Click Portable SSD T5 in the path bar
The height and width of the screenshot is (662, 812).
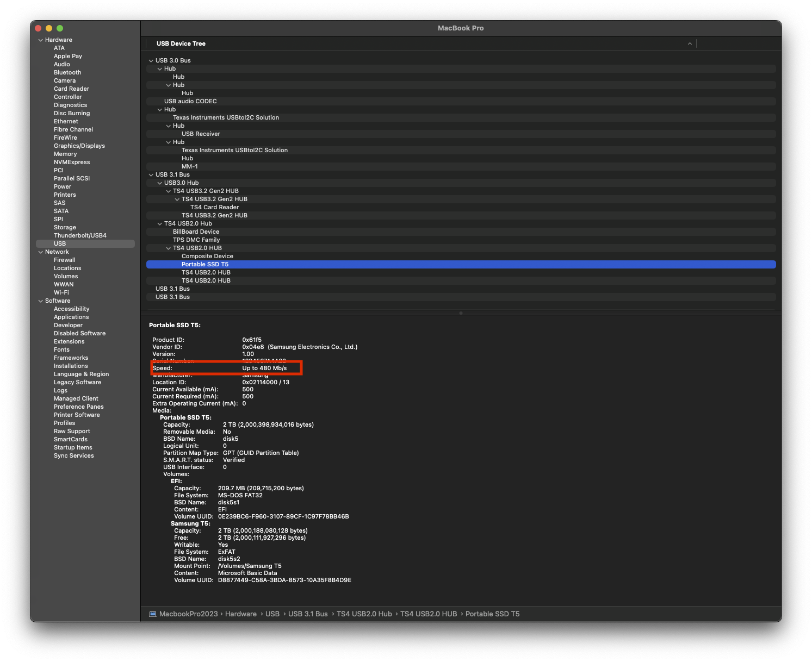click(x=493, y=614)
